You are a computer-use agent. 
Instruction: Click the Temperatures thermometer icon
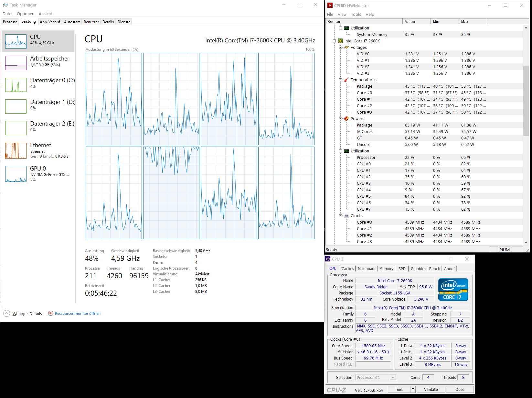click(346, 80)
